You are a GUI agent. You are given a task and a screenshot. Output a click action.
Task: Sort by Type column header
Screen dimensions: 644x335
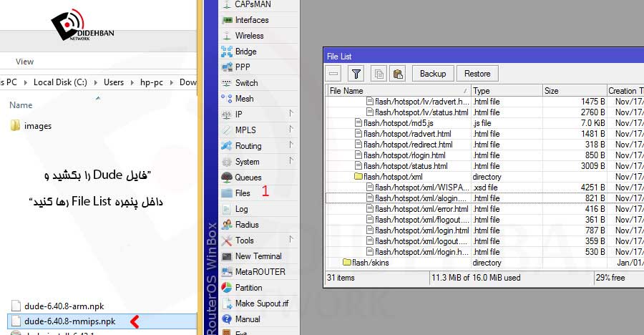pos(507,91)
